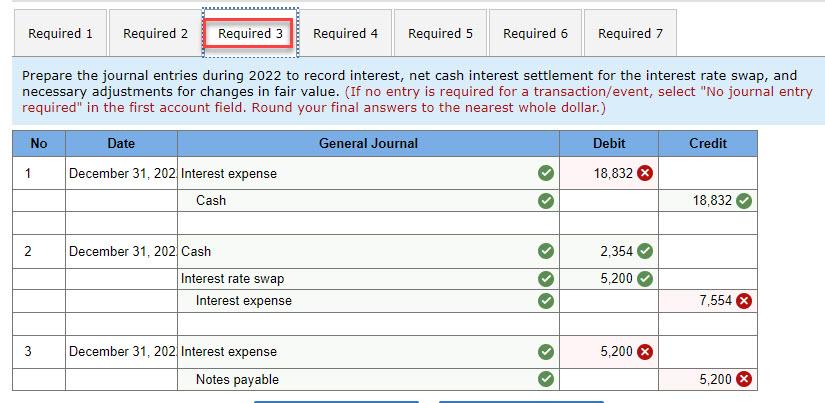Viewport: 825px width, 403px height.
Task: Click the green check beside credit 18,832
Action: tap(743, 200)
